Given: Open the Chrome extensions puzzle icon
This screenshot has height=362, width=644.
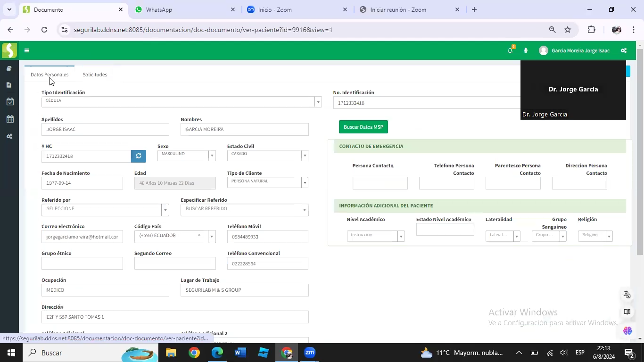Looking at the screenshot, I should [x=591, y=30].
